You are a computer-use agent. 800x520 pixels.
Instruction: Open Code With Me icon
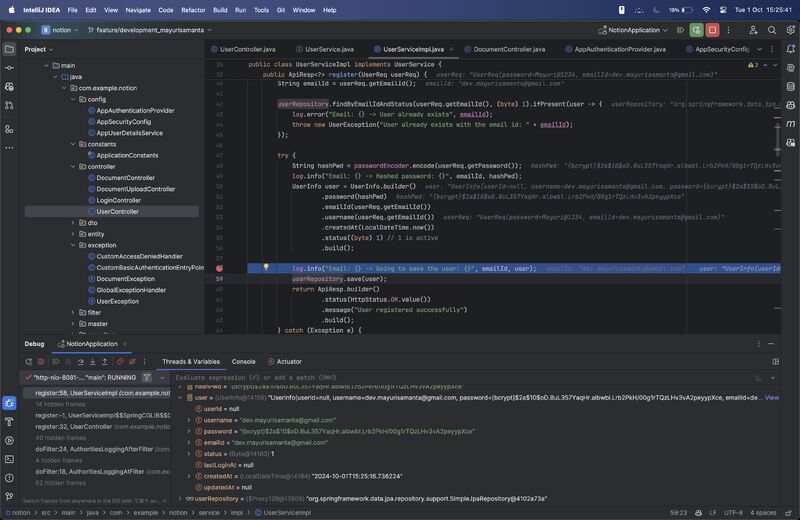coord(753,30)
